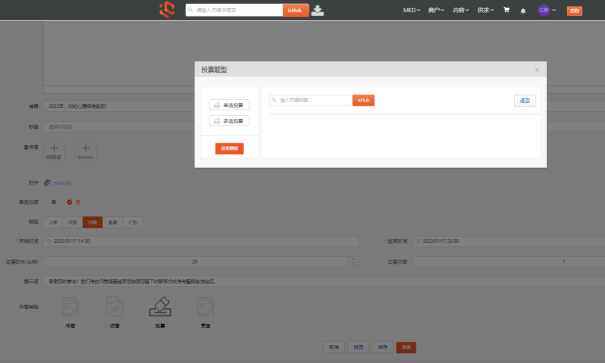Click the keyword search field in the dialog
The image size is (605, 363).
(x=311, y=100)
